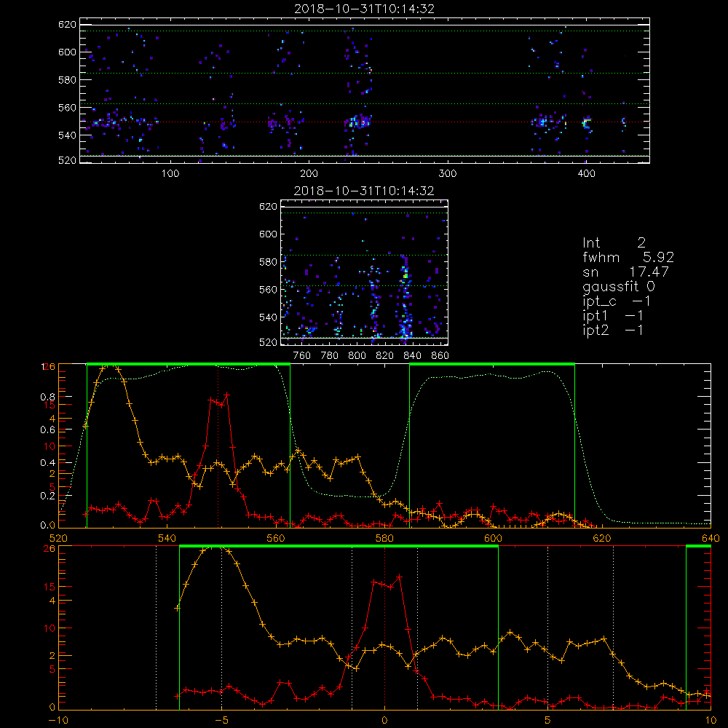The width and height of the screenshot is (728, 728).
Task: Click x-axis label 860 on middle plot
Action: 440,356
